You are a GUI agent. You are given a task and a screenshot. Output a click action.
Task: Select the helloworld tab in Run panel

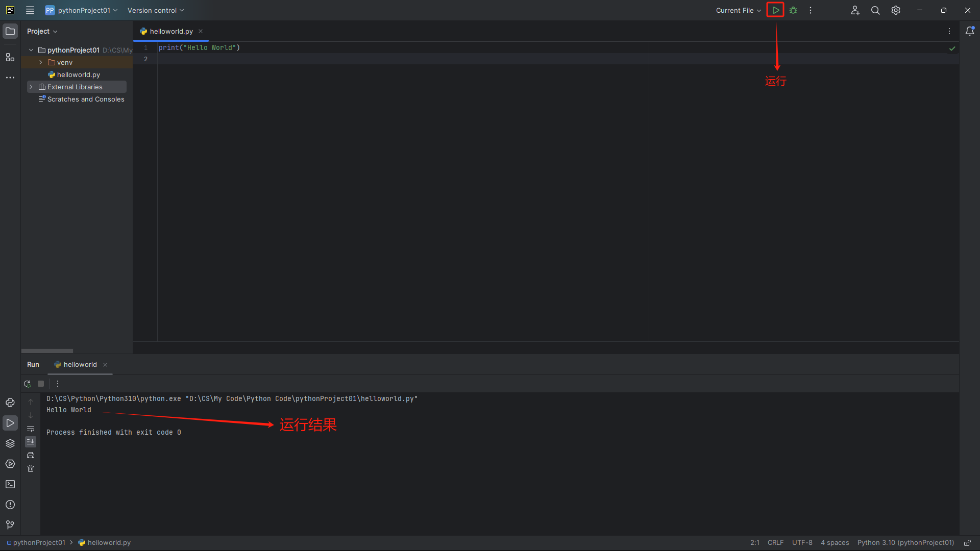pyautogui.click(x=80, y=364)
